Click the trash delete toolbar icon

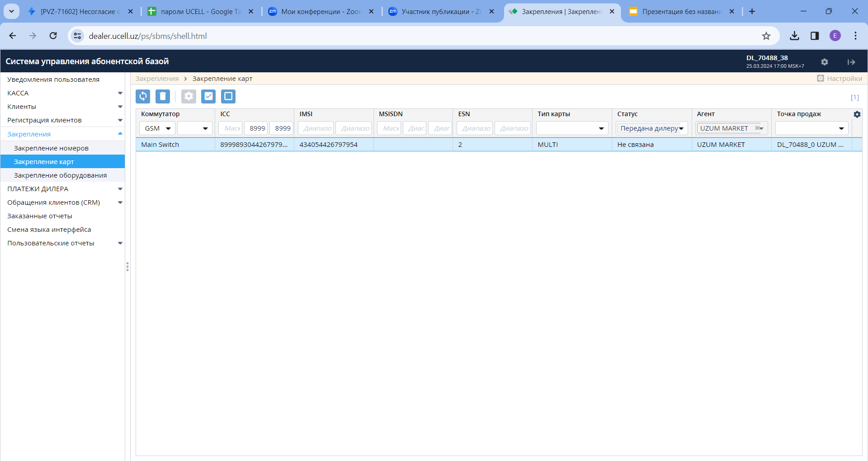pyautogui.click(x=163, y=96)
